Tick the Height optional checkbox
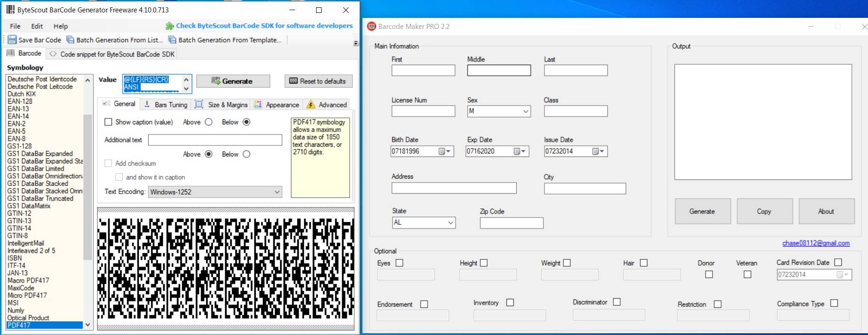 point(484,263)
